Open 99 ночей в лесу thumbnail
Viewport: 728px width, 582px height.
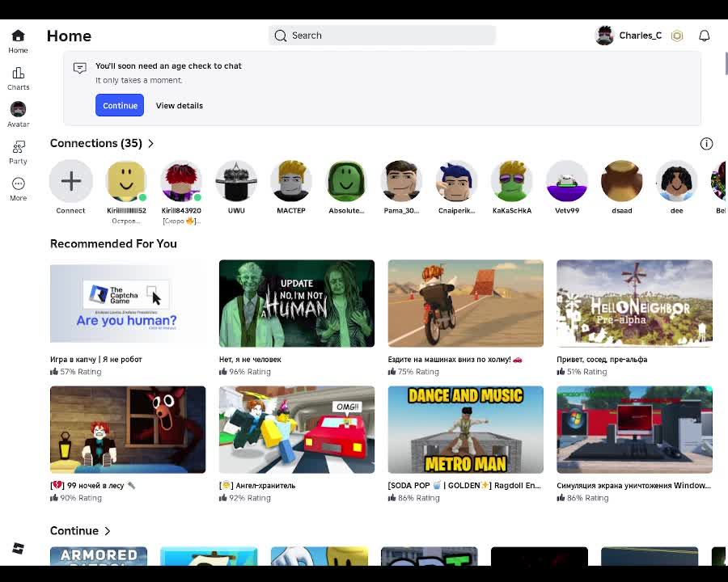pos(128,430)
